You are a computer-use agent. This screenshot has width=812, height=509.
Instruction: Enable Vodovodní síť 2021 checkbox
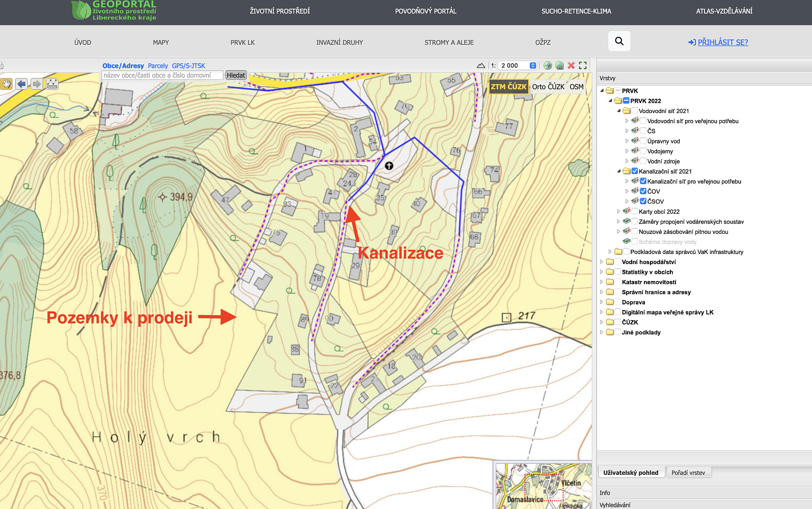tap(635, 111)
